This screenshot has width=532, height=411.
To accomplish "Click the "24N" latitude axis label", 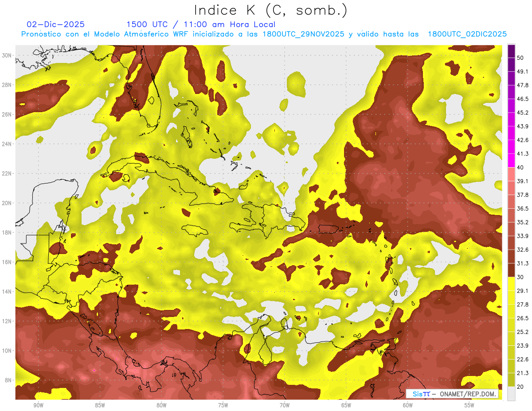I will pyautogui.click(x=7, y=144).
